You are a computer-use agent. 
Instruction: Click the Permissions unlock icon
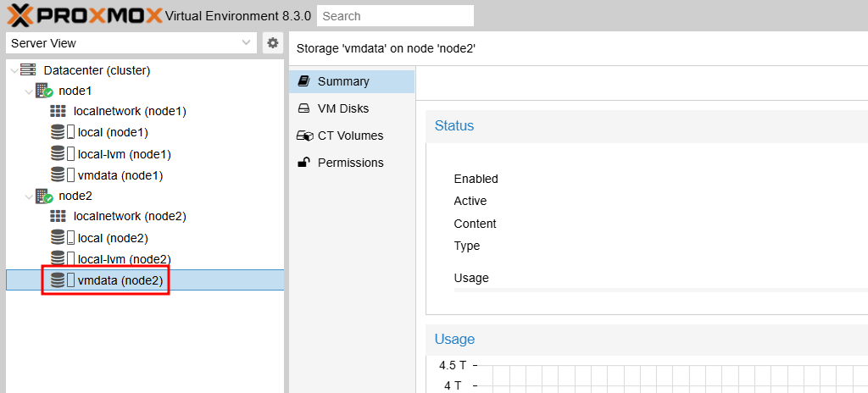[x=303, y=162]
